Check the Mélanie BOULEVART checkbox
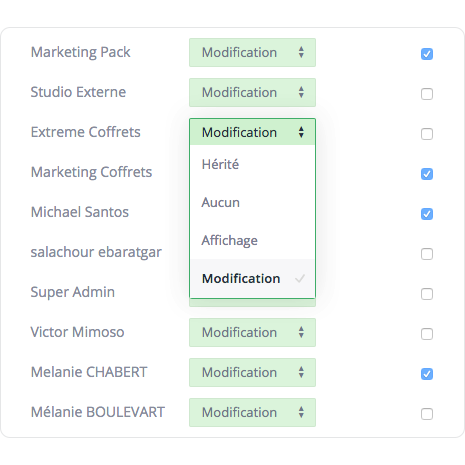 point(427,414)
